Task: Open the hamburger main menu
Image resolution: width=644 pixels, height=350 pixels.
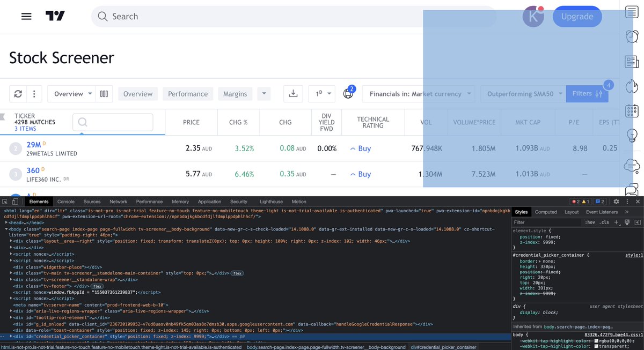Action: pos(26,16)
